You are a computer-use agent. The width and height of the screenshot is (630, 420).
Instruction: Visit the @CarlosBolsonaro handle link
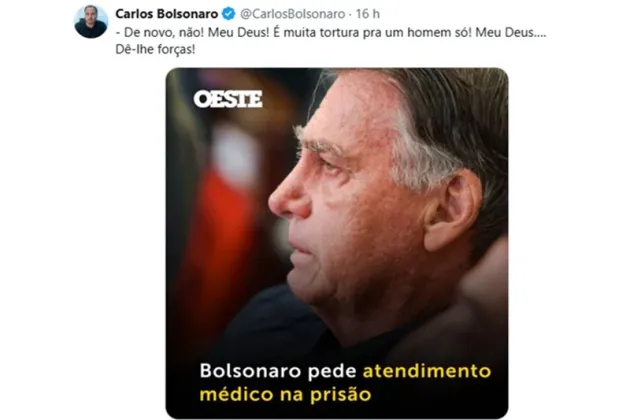[x=292, y=14]
